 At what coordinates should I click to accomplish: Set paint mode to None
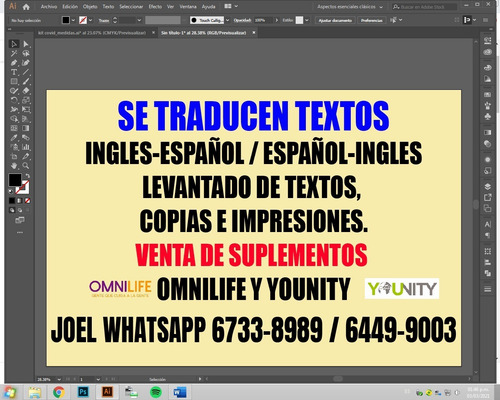tap(28, 201)
